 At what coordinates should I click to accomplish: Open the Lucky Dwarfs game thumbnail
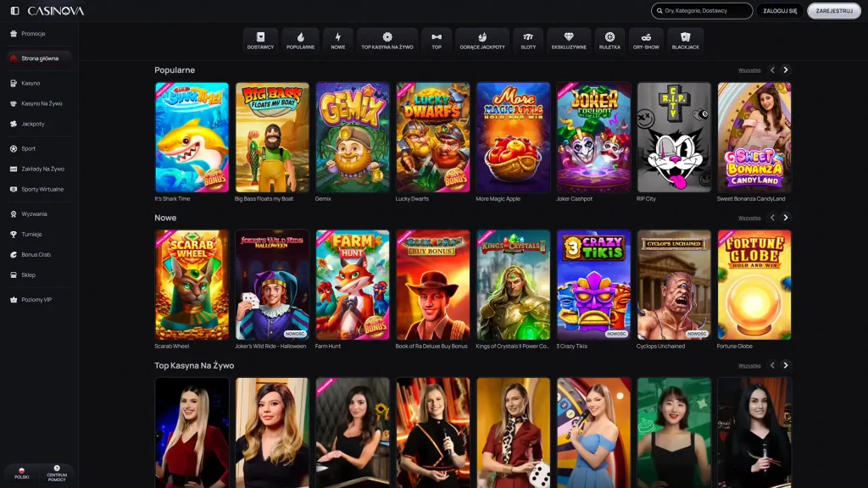[x=433, y=137]
